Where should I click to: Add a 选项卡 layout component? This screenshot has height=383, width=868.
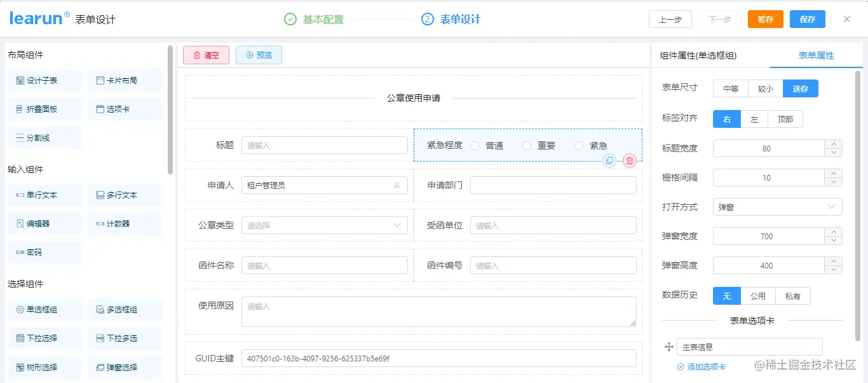[x=125, y=109]
